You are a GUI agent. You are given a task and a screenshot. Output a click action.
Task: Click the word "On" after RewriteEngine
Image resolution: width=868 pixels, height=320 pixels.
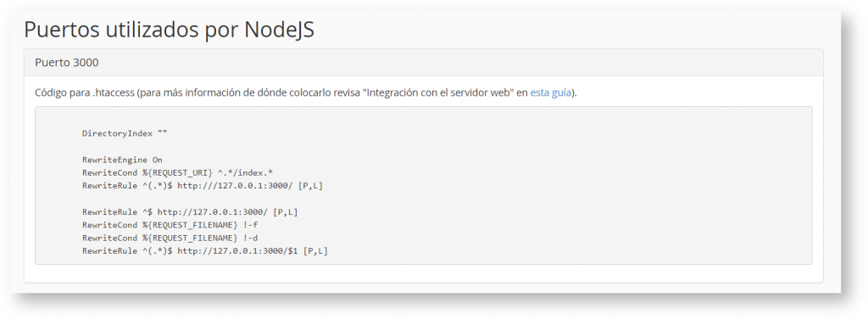[157, 160]
